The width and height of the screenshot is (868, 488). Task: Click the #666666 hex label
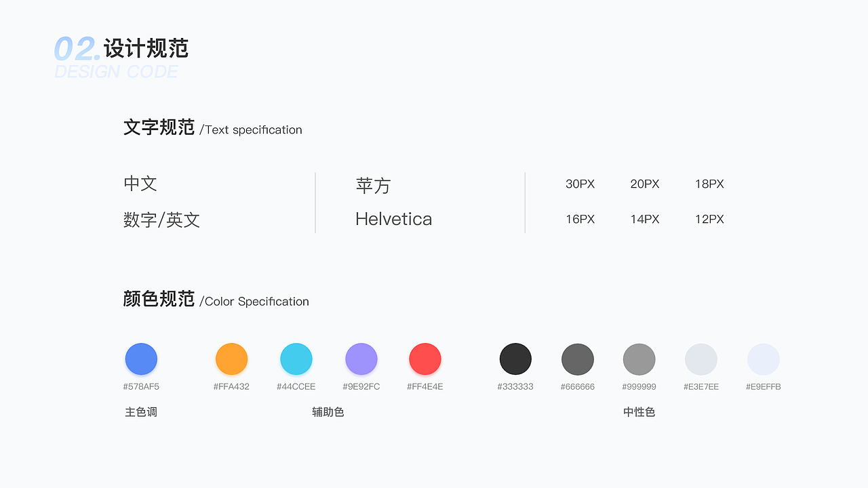click(578, 387)
